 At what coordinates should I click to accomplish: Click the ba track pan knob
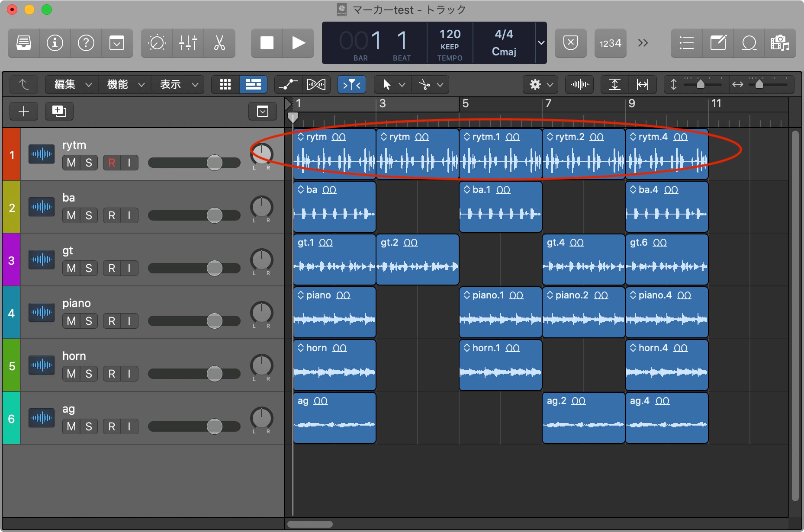pyautogui.click(x=262, y=207)
